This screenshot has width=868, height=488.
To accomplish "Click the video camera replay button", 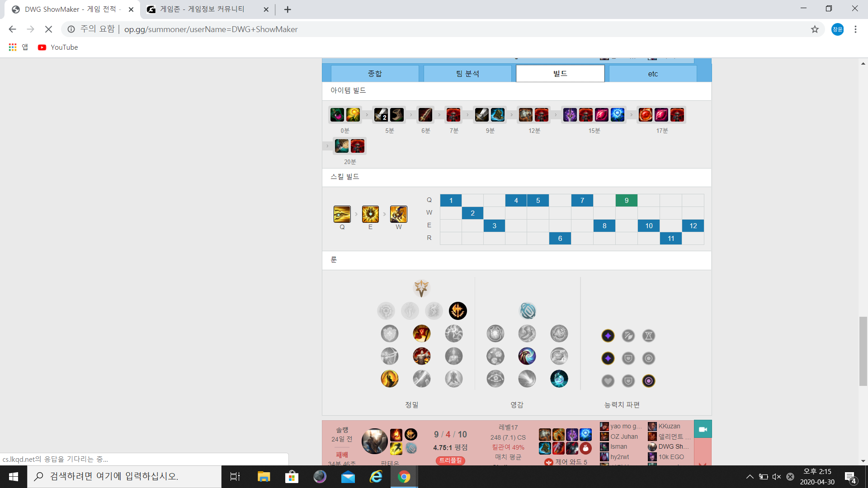I will coord(703,429).
